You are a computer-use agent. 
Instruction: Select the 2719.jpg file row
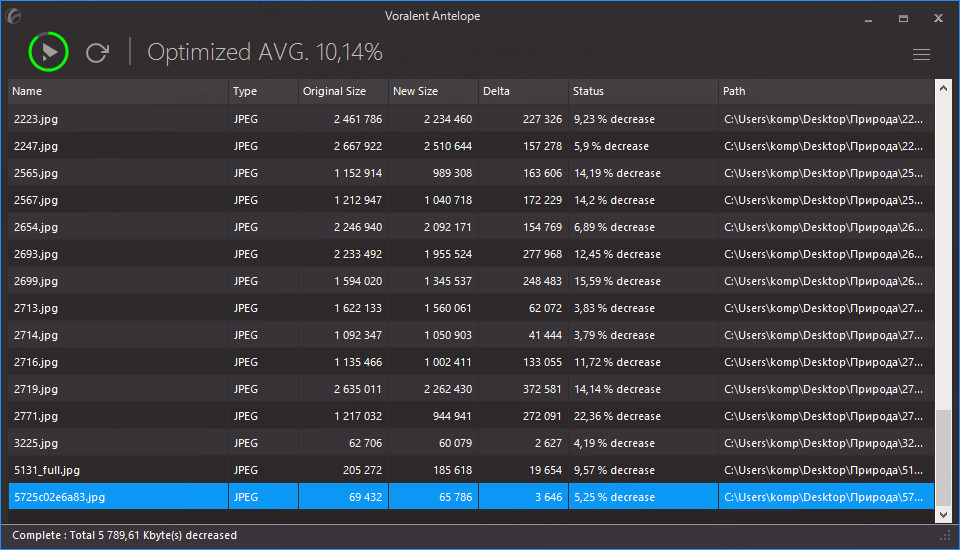pos(471,389)
